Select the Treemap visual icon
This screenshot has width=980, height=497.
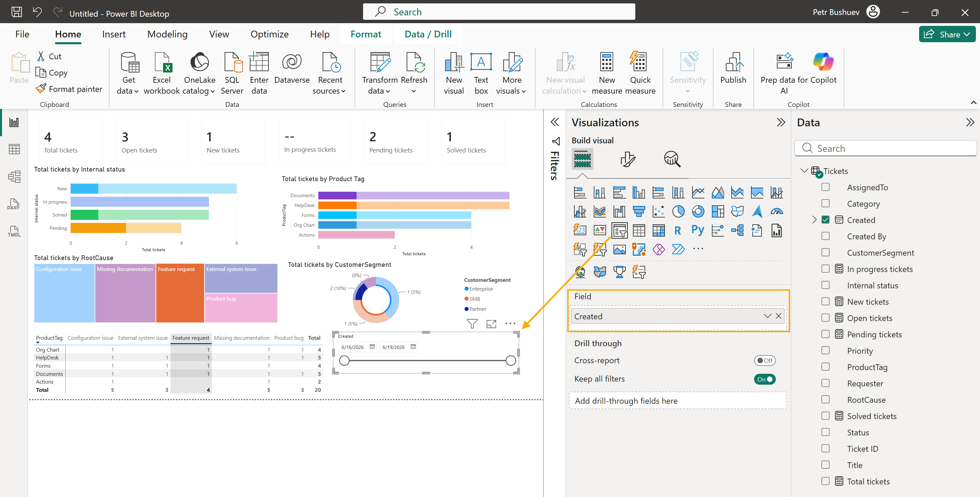pos(718,211)
